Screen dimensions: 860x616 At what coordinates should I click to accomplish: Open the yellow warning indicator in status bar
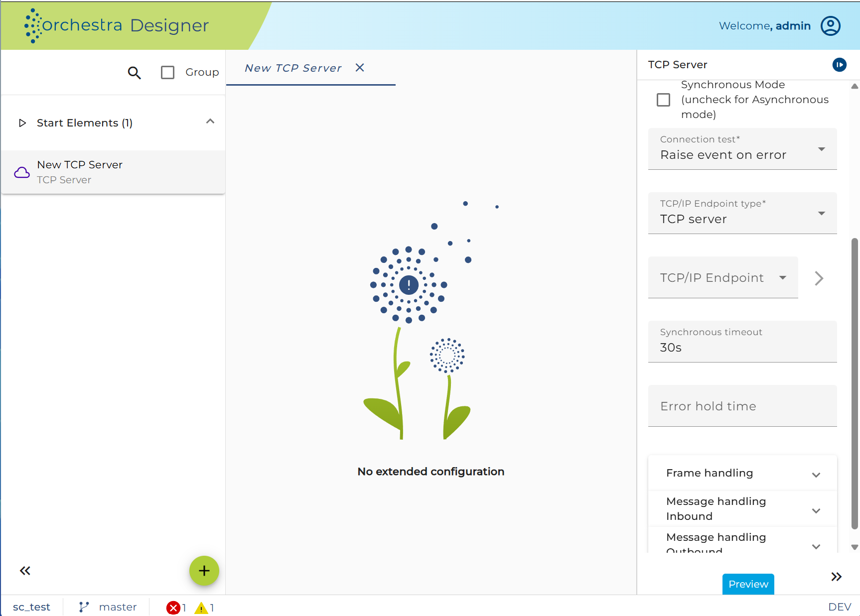click(204, 608)
